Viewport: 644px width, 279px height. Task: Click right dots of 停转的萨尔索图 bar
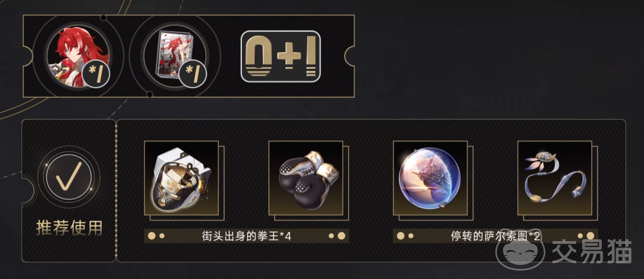(x=587, y=236)
